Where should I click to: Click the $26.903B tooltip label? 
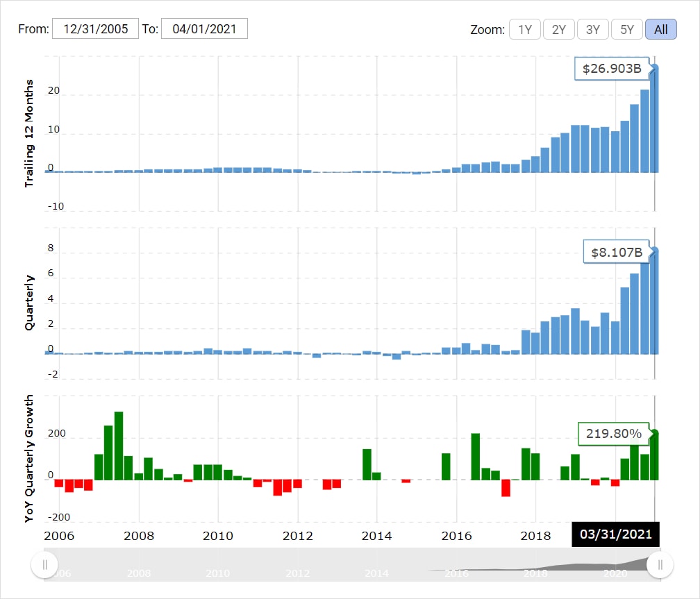pos(611,69)
